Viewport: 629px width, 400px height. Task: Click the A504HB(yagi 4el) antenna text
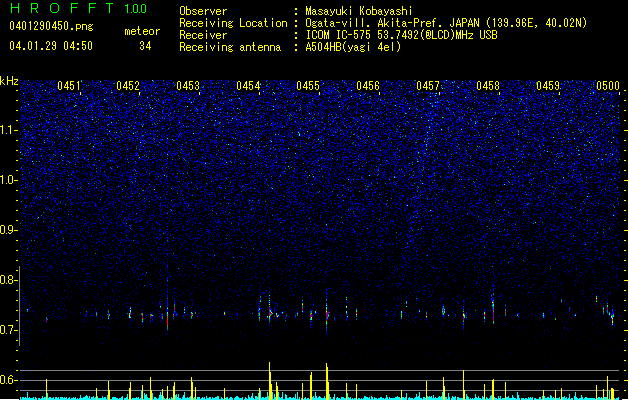pos(353,47)
